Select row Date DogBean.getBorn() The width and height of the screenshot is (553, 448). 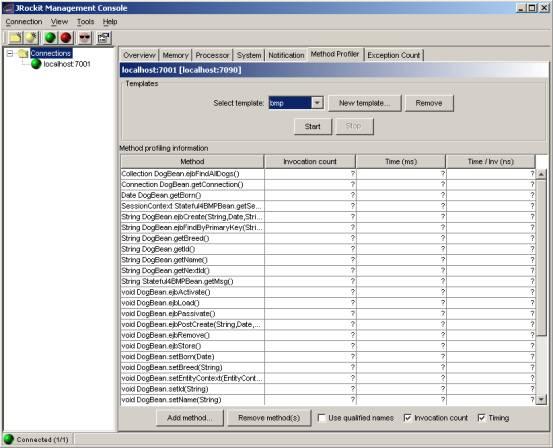point(328,195)
